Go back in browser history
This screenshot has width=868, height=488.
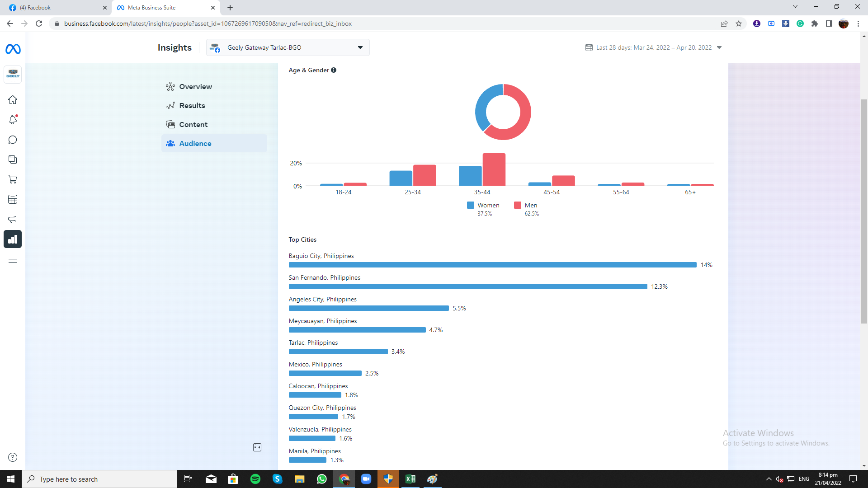[x=10, y=23]
